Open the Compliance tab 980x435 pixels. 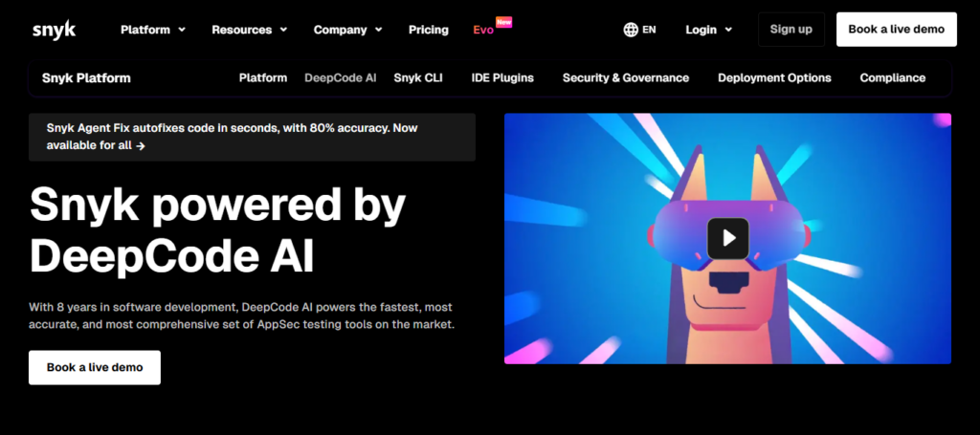pos(893,78)
